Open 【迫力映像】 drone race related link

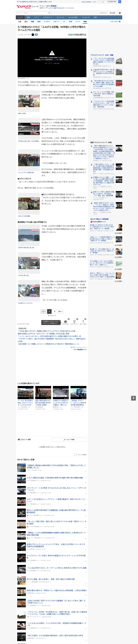(x=48, y=344)
